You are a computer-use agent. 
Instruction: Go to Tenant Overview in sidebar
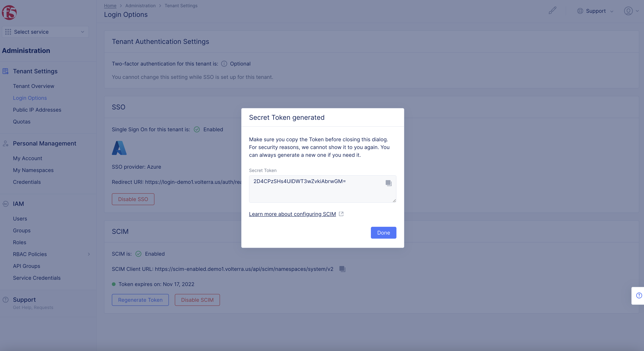(34, 86)
